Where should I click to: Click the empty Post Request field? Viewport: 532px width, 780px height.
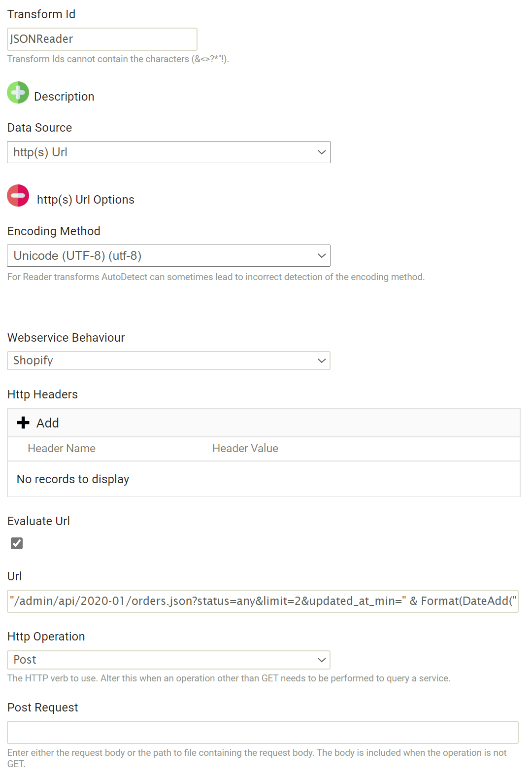(x=263, y=732)
